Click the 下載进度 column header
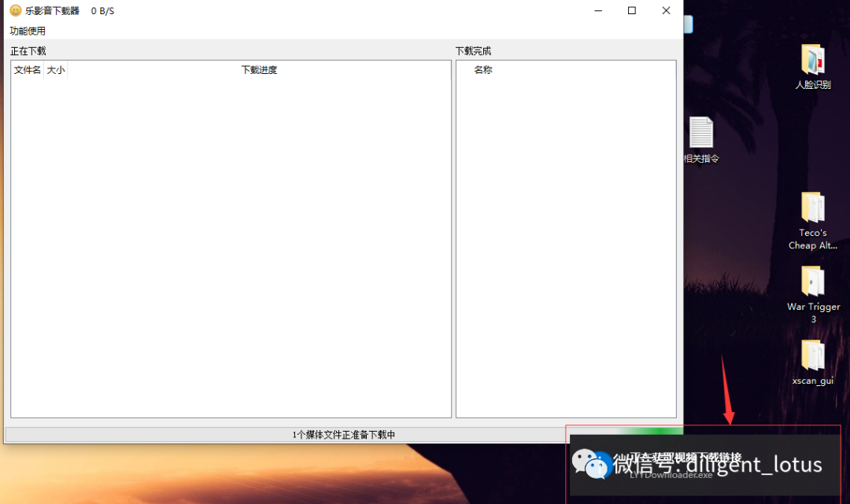The image size is (850, 504). tap(259, 70)
